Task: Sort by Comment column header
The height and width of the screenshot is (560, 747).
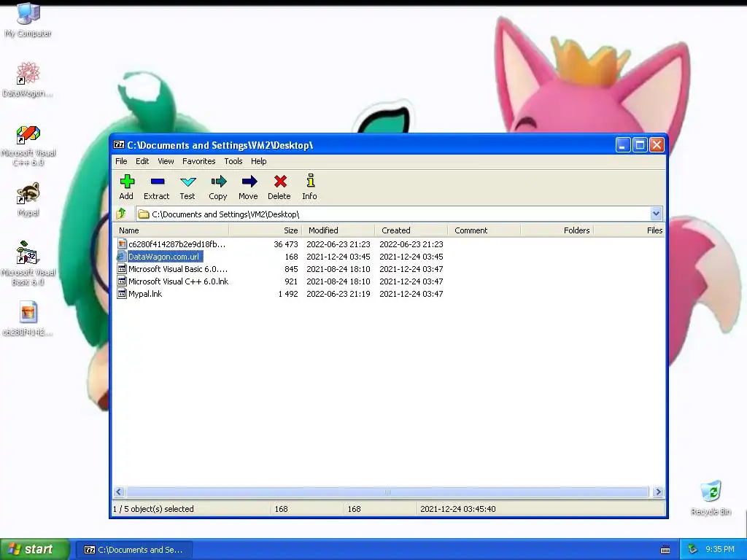Action: click(x=484, y=230)
